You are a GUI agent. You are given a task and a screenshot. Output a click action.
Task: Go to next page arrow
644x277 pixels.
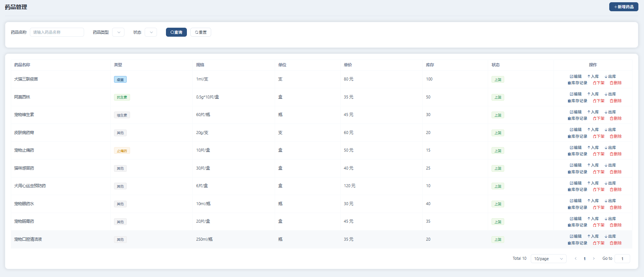(594, 259)
